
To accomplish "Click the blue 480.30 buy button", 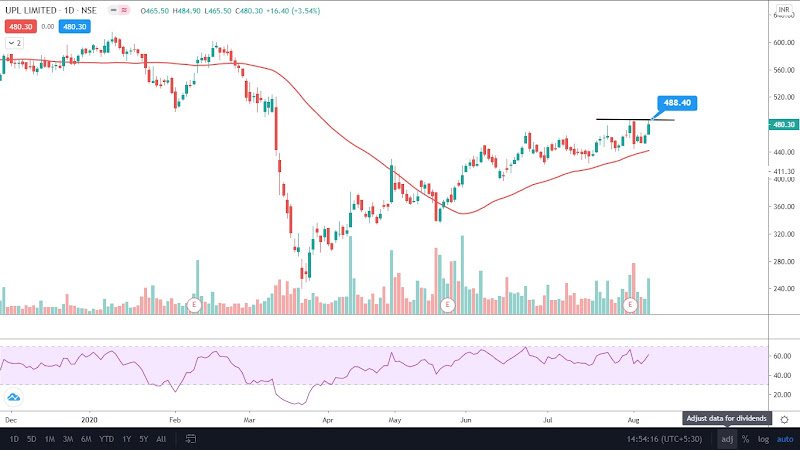I will point(74,27).
